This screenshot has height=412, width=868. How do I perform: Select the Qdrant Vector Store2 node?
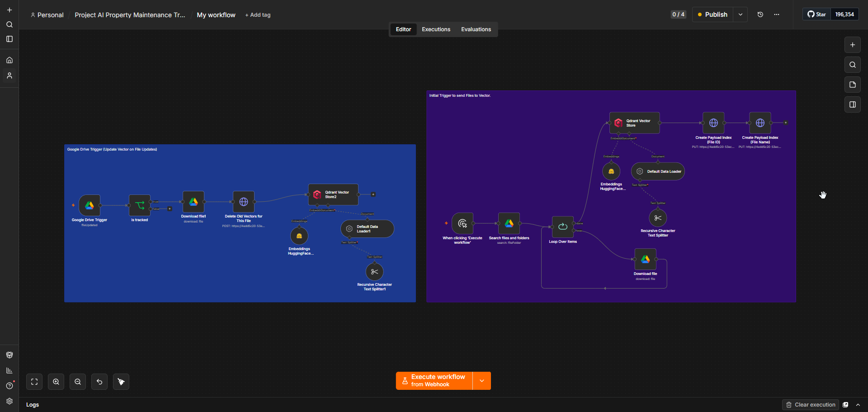click(333, 194)
